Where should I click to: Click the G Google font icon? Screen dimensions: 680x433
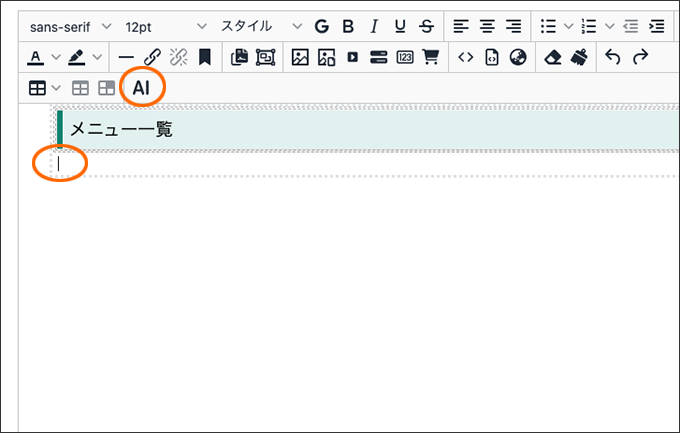point(321,27)
